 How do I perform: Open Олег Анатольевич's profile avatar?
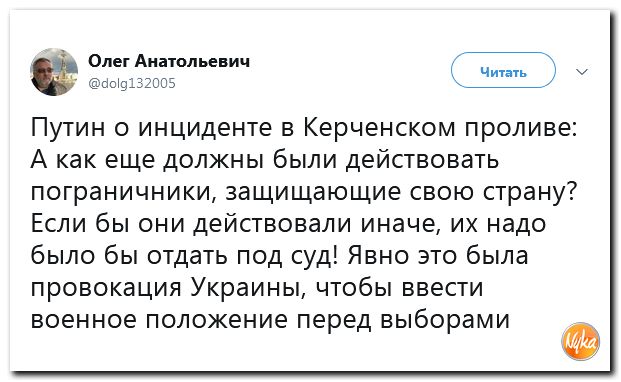[54, 72]
